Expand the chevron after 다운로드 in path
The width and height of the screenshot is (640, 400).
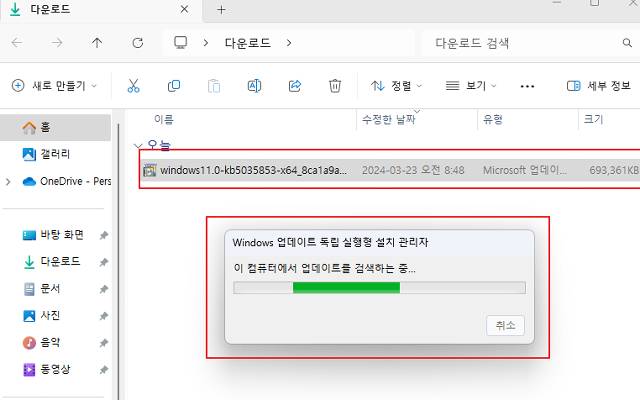coord(289,42)
